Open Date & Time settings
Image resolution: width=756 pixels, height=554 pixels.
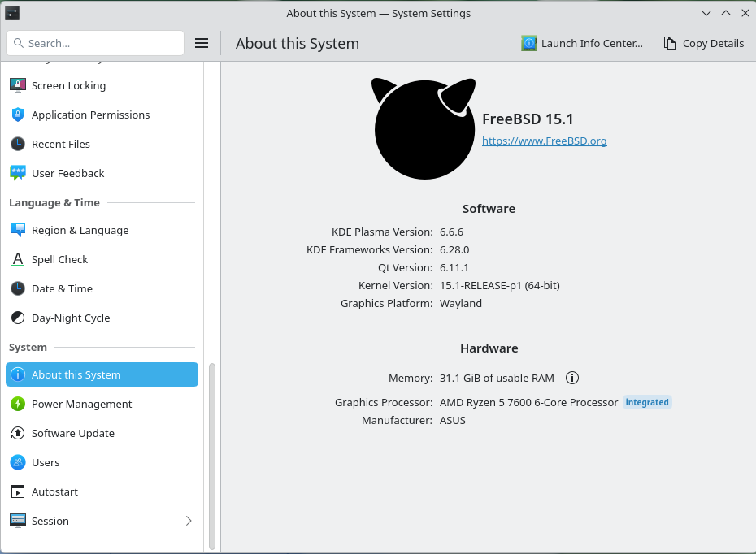102,288
